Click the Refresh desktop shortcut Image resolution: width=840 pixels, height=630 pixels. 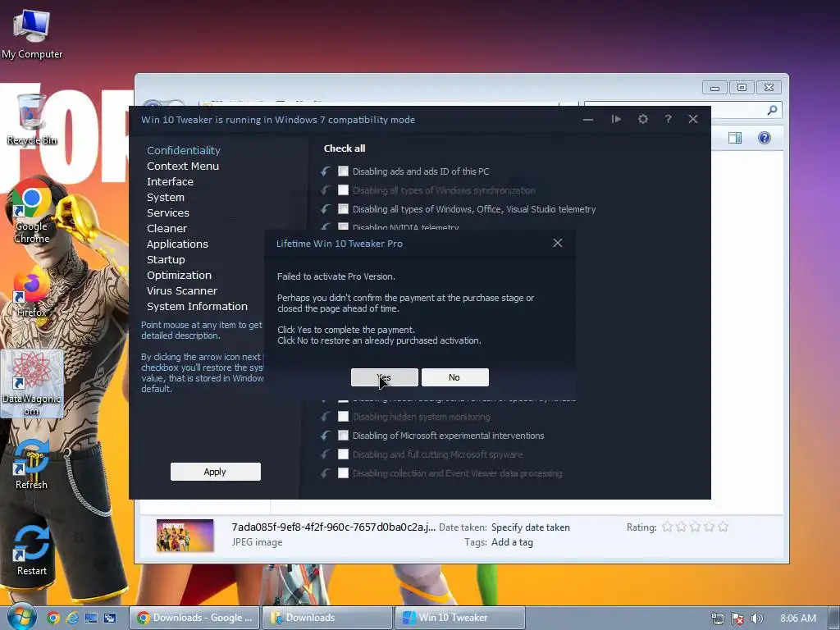32,464
